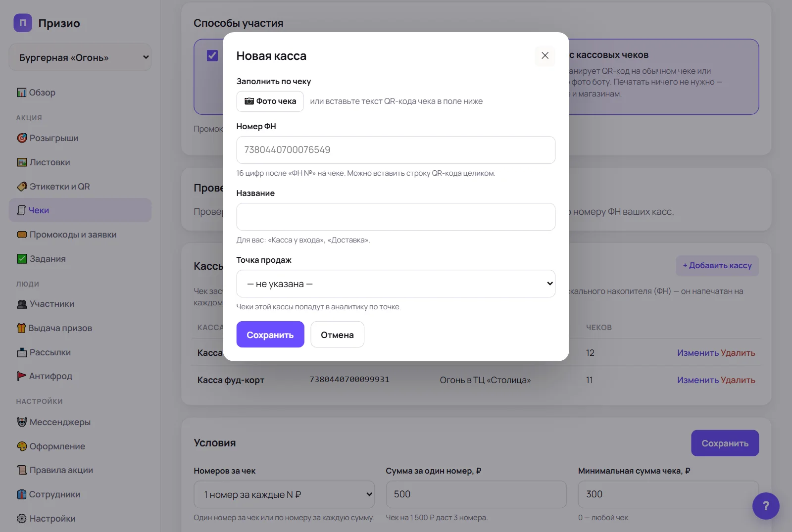The image size is (792, 532).
Task: Focus Сумма за один номер field
Action: coord(476,494)
